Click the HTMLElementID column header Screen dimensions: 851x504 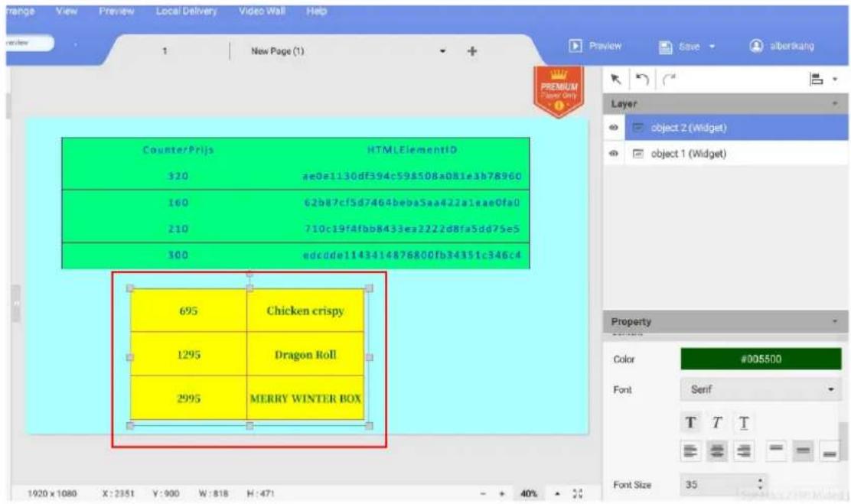click(x=412, y=150)
